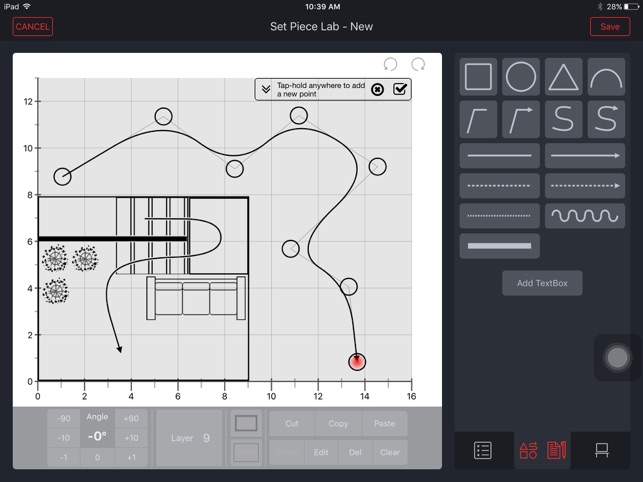The width and height of the screenshot is (643, 482).
Task: Click the Edit button
Action: click(321, 452)
